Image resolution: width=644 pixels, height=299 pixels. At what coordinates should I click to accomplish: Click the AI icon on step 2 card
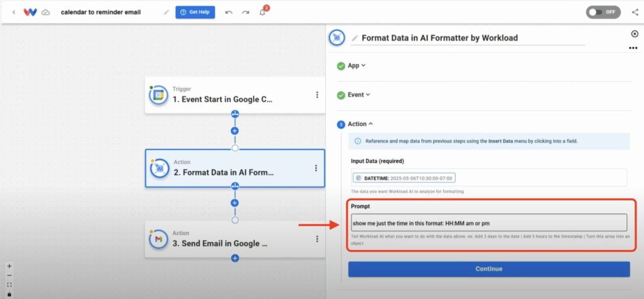tap(160, 168)
